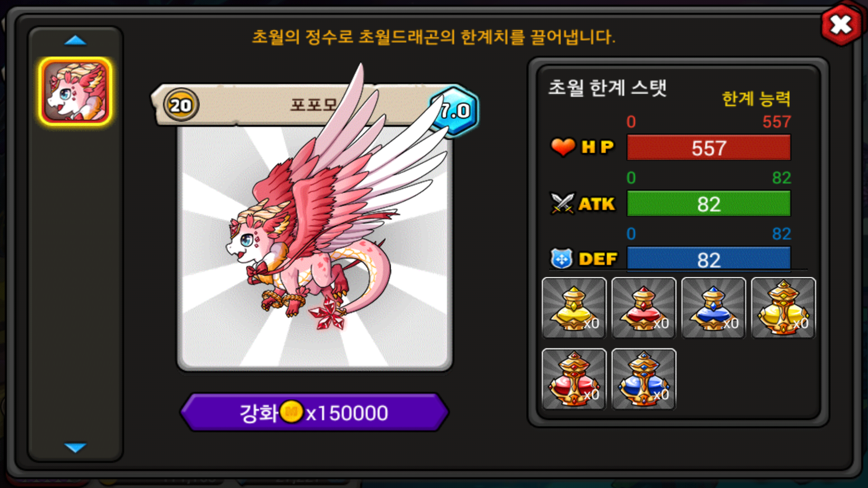This screenshot has width=868, height=488.
Task: Click the ATK crossed swords icon
Action: [562, 203]
